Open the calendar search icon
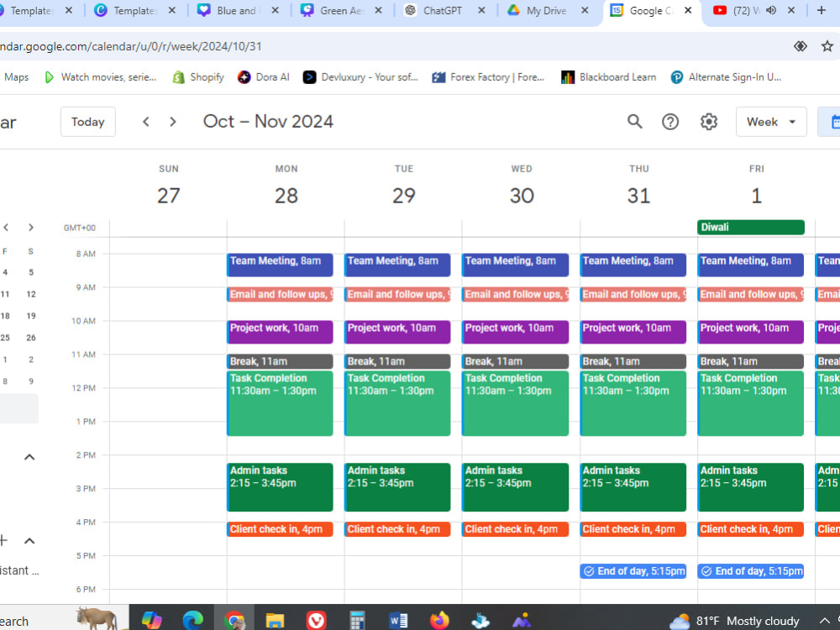 coord(635,122)
